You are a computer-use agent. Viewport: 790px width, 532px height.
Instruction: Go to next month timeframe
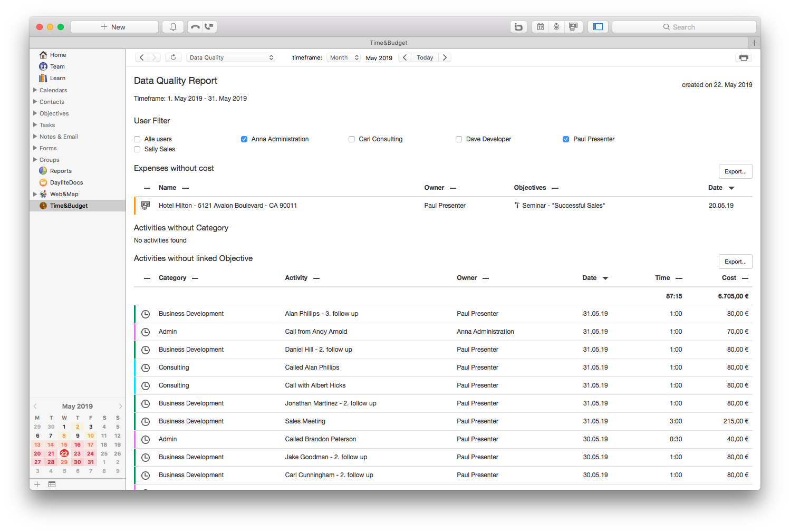pos(445,57)
